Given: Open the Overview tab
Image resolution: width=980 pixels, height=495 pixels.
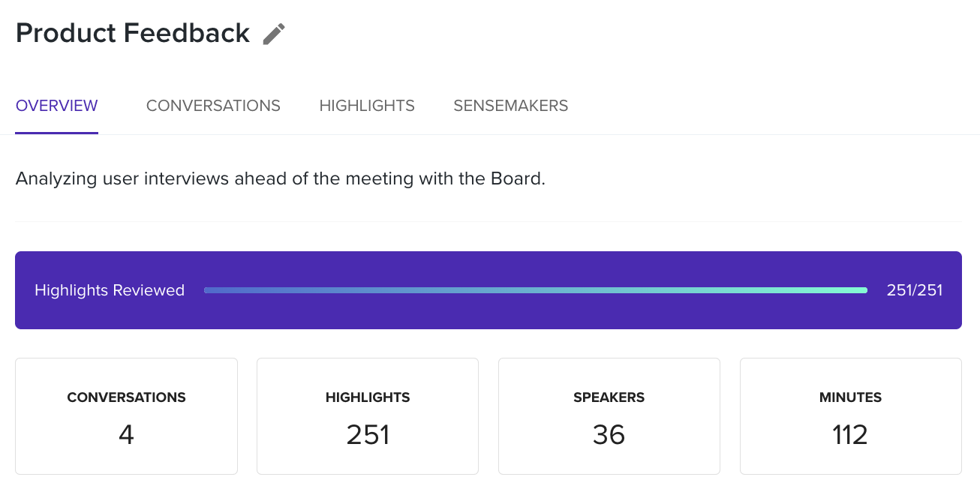Looking at the screenshot, I should point(57,106).
